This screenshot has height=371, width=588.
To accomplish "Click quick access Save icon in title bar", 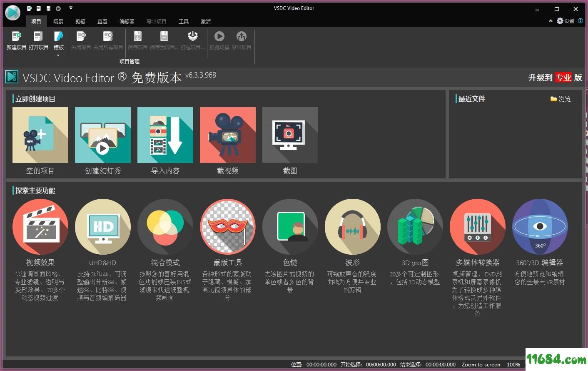I will 48,8.
